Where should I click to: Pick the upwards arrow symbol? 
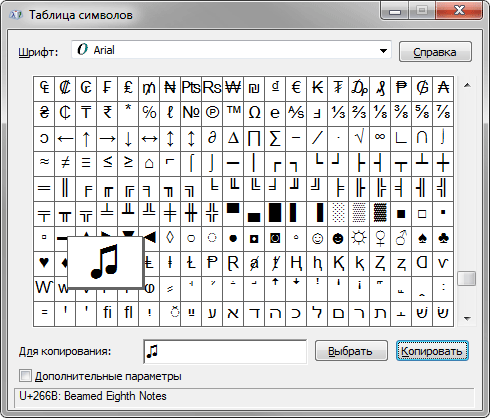(86, 139)
